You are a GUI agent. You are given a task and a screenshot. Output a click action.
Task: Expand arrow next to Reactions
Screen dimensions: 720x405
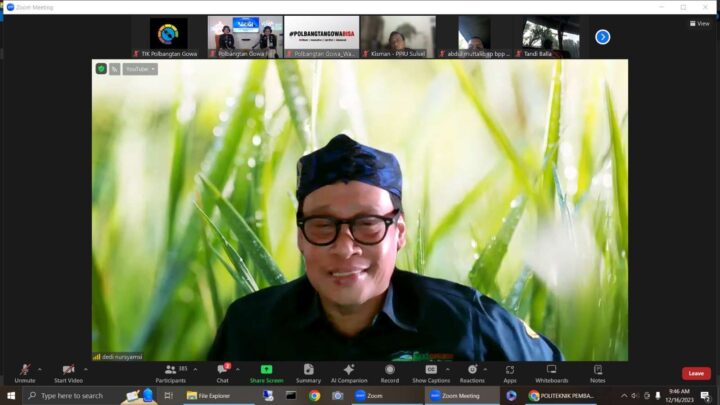[485, 369]
